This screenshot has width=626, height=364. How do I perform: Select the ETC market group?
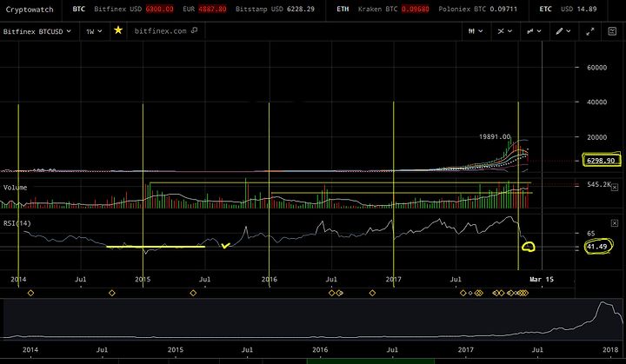click(x=545, y=9)
